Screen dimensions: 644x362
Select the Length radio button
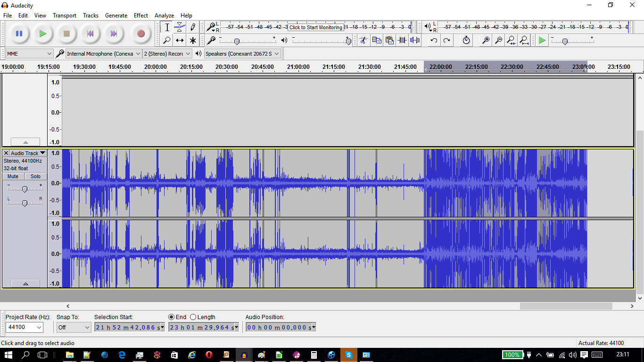pyautogui.click(x=193, y=317)
